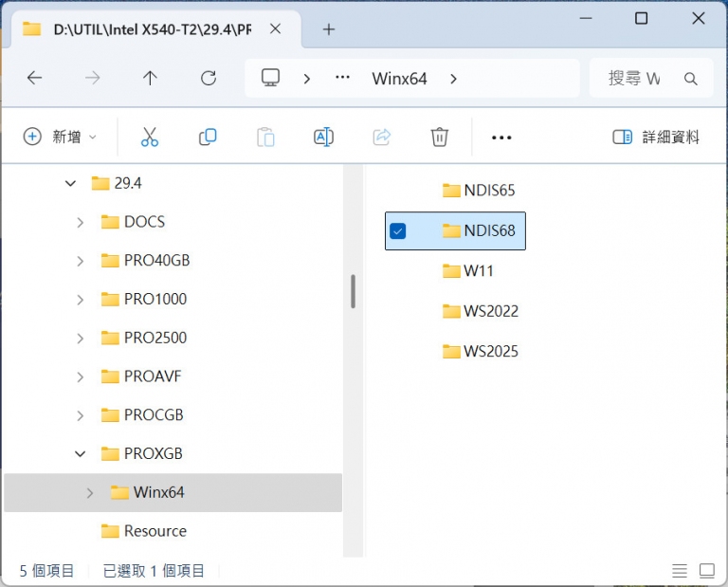The image size is (728, 587).
Task: Select the WS2025 folder
Action: pos(480,351)
